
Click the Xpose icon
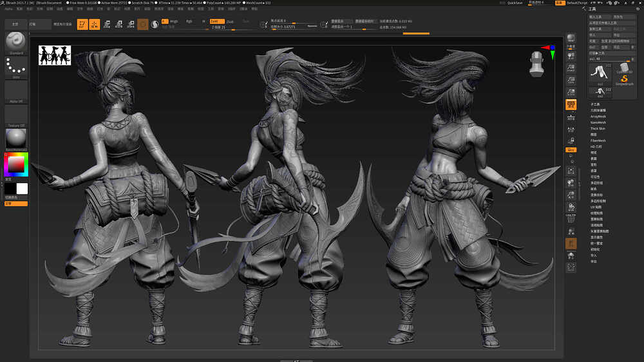pyautogui.click(x=571, y=267)
